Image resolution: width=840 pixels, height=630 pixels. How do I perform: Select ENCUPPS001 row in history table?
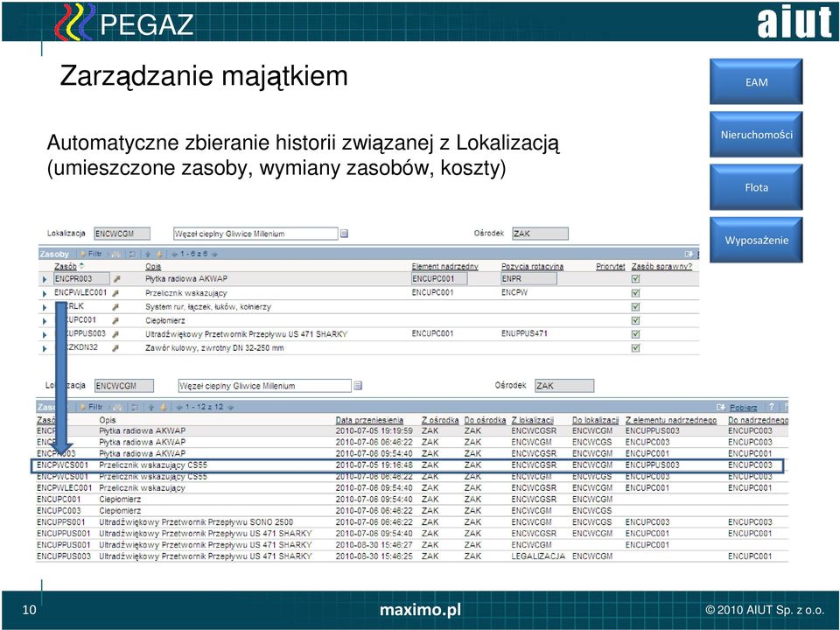(x=412, y=521)
